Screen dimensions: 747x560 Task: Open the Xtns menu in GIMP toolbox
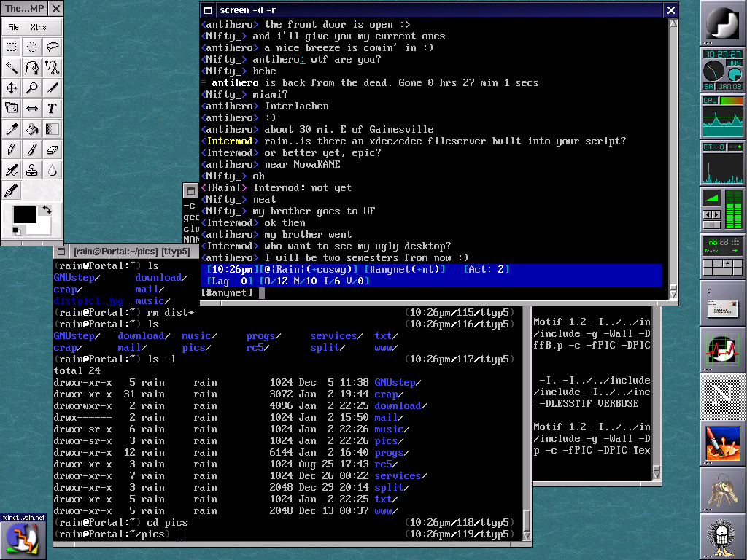[x=38, y=27]
